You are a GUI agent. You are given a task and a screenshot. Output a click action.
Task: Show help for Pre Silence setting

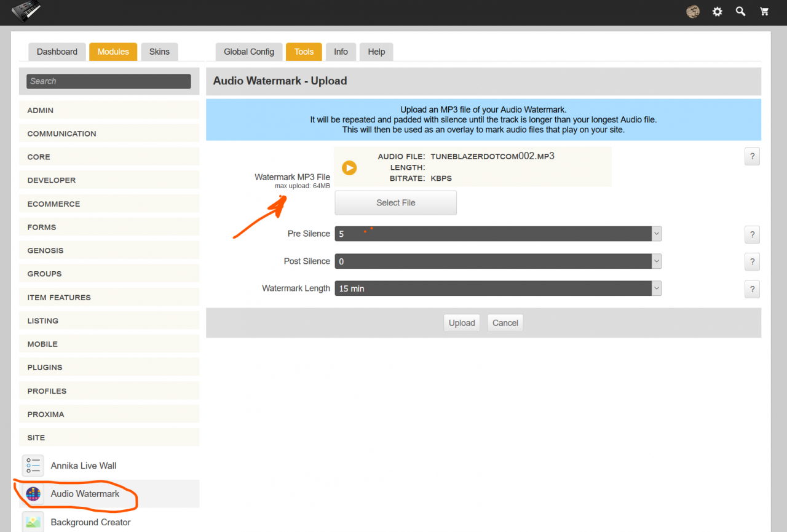coord(752,234)
